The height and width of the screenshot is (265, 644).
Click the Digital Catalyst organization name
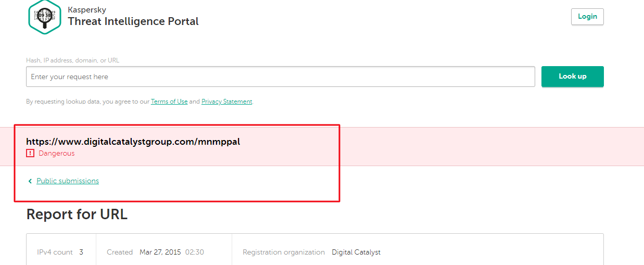pos(356,252)
